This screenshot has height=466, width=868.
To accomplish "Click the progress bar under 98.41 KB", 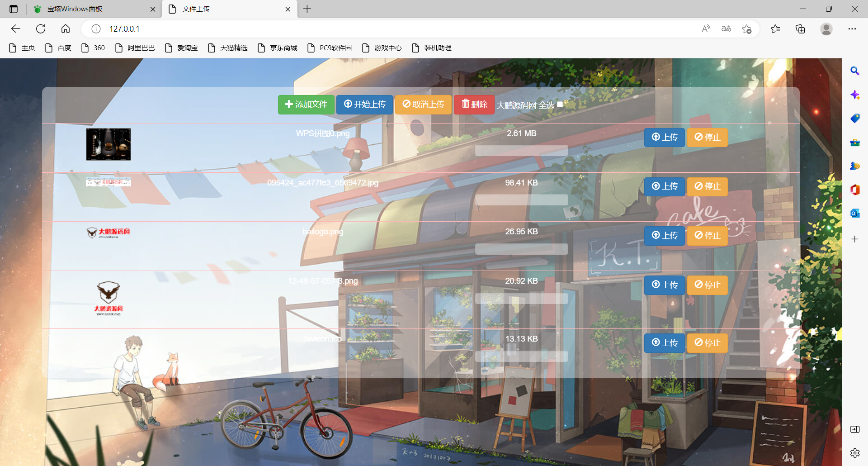I will 521,200.
